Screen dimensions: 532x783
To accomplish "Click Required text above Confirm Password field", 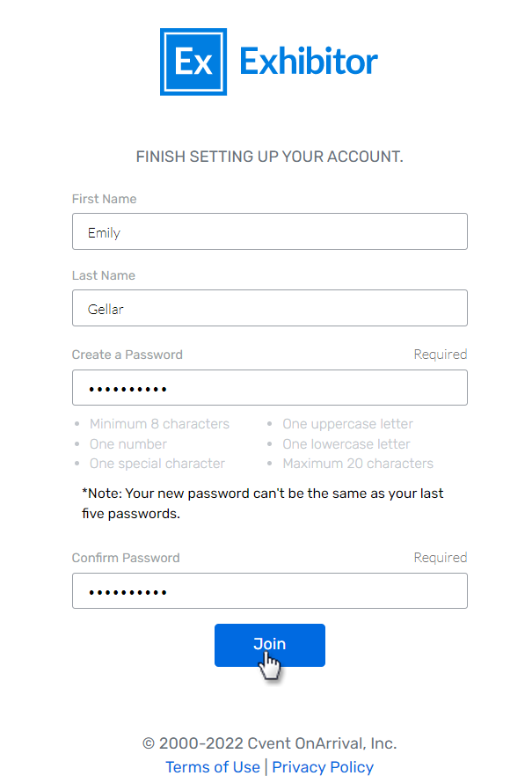I will pyautogui.click(x=440, y=558).
